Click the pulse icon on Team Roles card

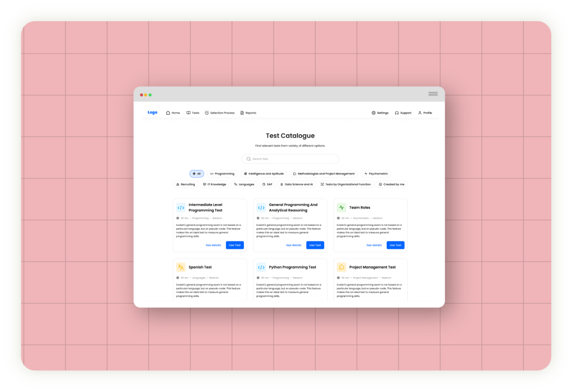point(341,207)
